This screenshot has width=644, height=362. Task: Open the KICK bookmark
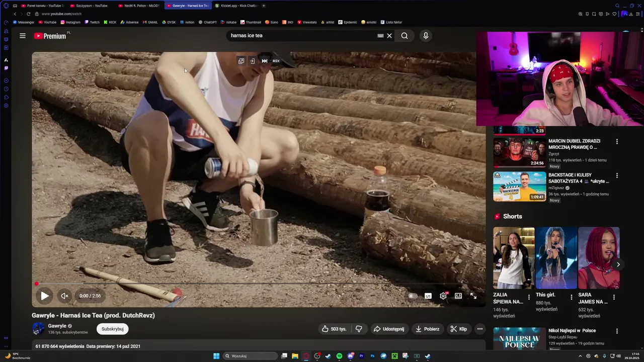110,22
